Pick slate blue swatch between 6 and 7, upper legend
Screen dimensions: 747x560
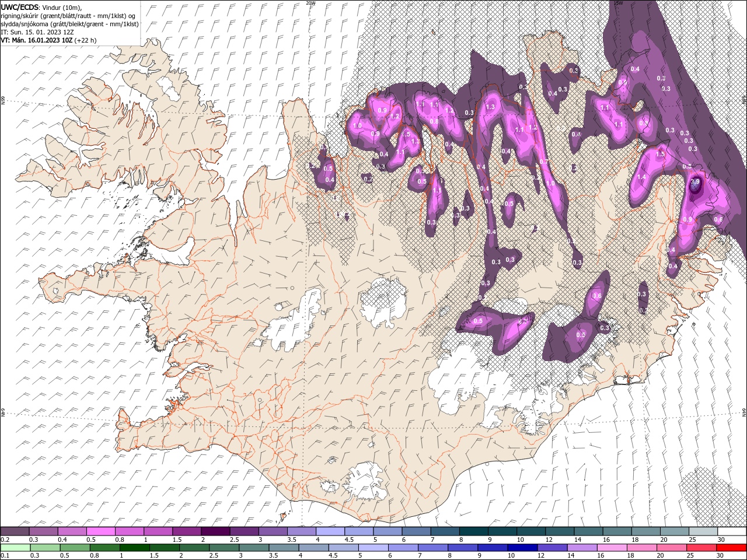[x=417, y=531]
